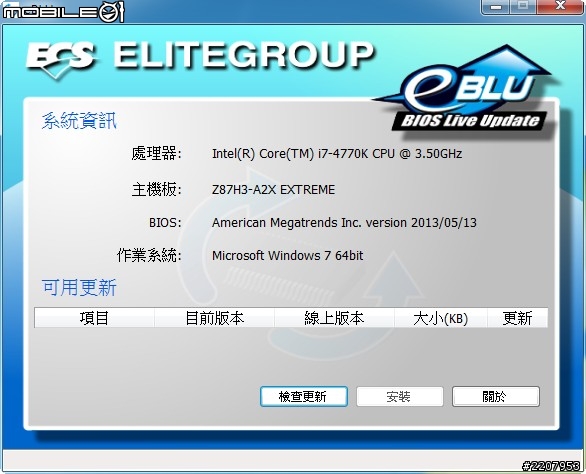Open the 關於 dialog button
The image size is (586, 474).
(496, 396)
